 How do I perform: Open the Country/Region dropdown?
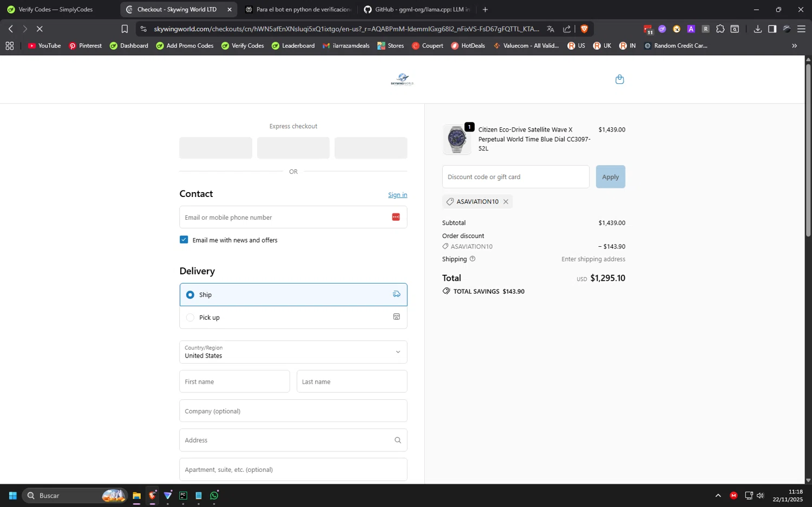click(293, 352)
